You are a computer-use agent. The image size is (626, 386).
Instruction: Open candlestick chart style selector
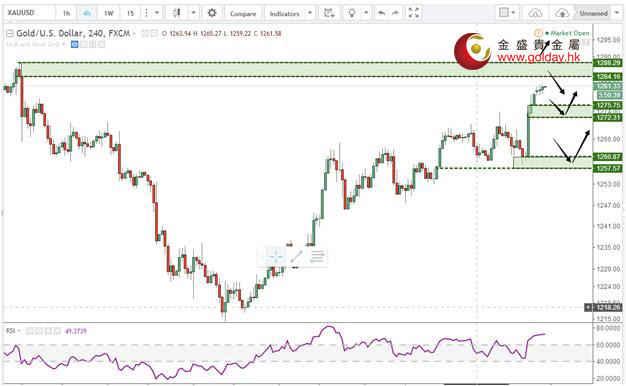point(176,13)
